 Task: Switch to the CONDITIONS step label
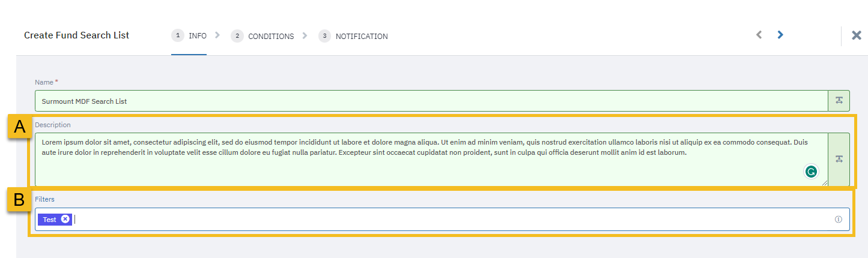point(271,36)
